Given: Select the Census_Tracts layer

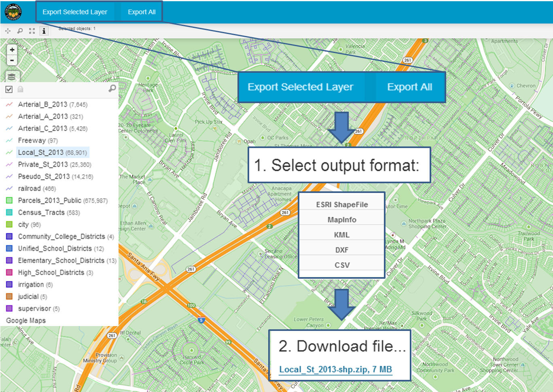Looking at the screenshot, I should point(41,212).
